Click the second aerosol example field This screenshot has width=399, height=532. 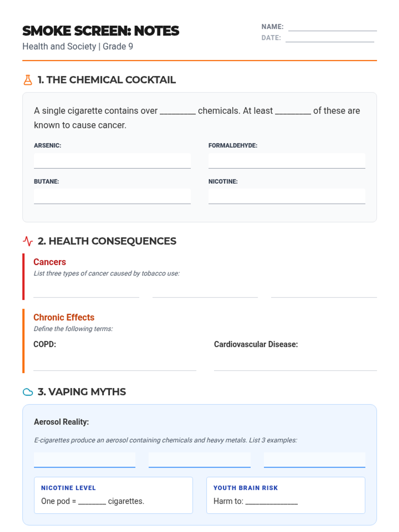click(199, 460)
